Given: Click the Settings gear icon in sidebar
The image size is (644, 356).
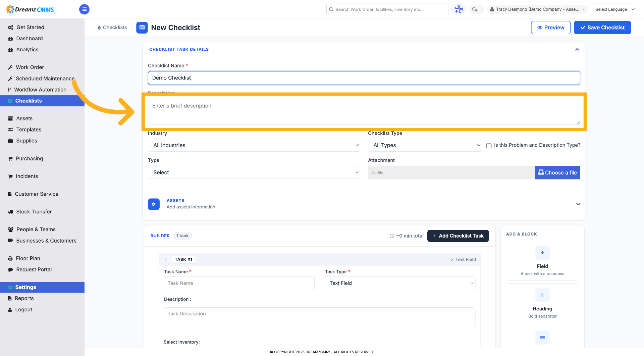Looking at the screenshot, I should (10, 288).
